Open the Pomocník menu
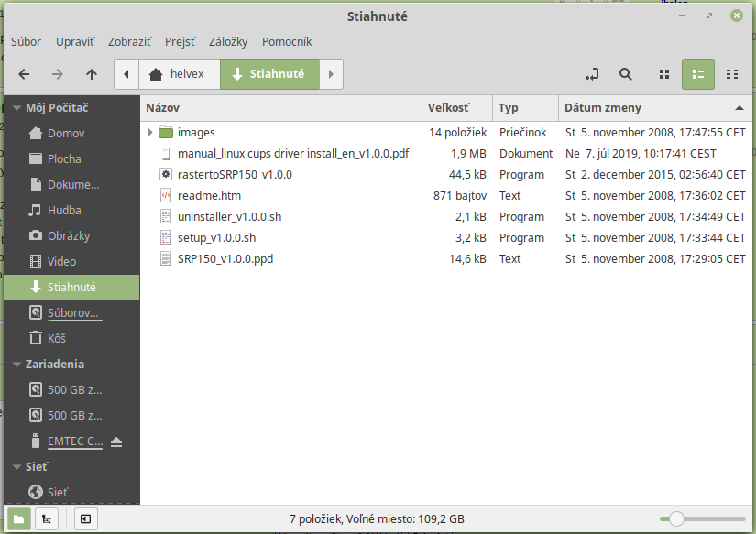 287,42
